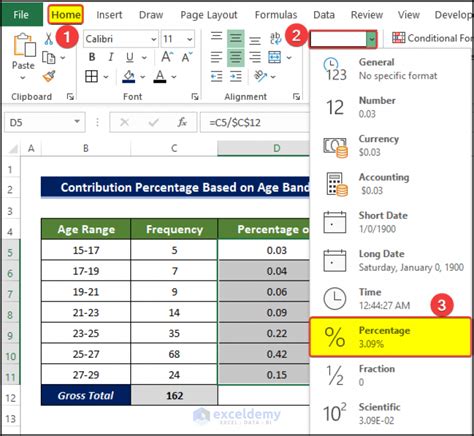Open the Fill Color dropdown arrow

[143, 77]
